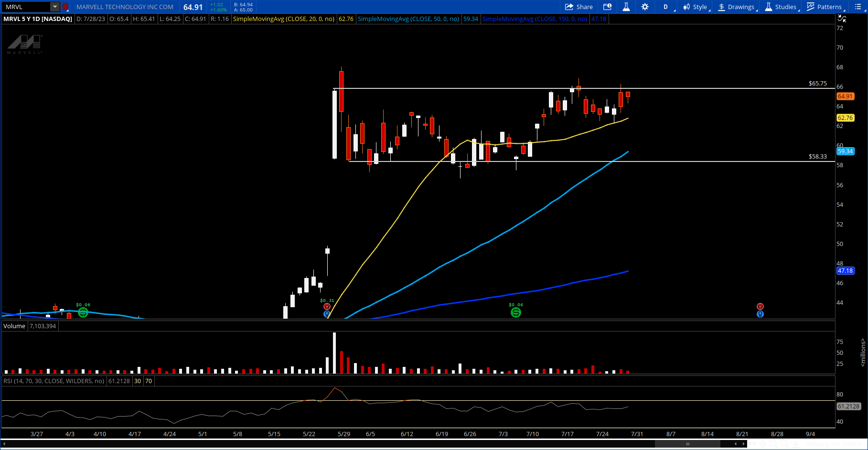Open the list actions menu icon
The image size is (868, 450).
(858, 7)
